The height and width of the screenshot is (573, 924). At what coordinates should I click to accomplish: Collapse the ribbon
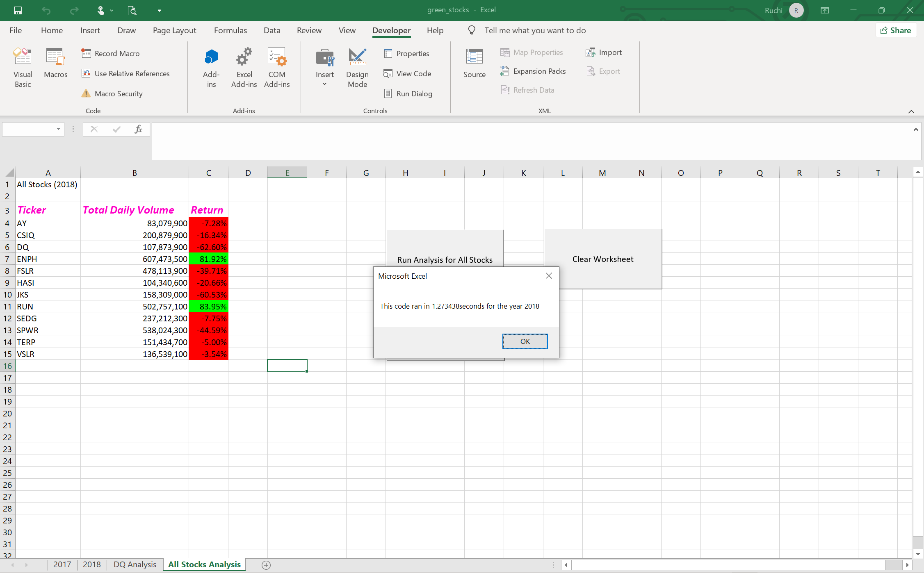click(911, 111)
